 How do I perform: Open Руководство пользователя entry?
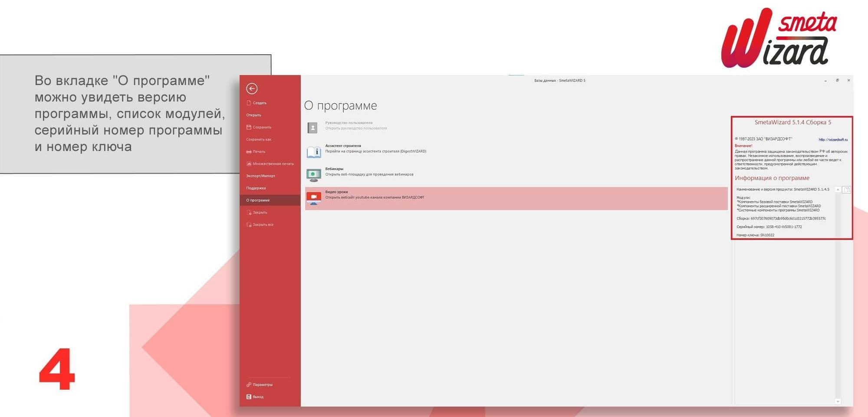(349, 123)
